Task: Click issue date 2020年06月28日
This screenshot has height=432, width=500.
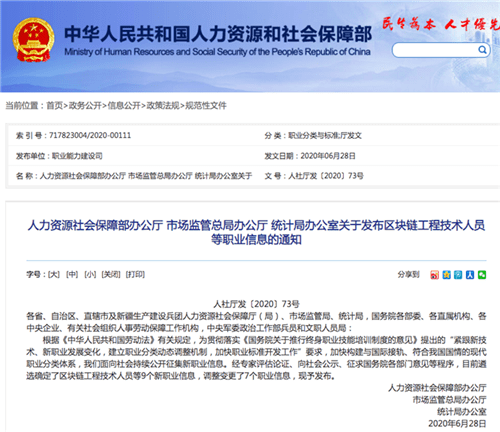Action: 328,156
